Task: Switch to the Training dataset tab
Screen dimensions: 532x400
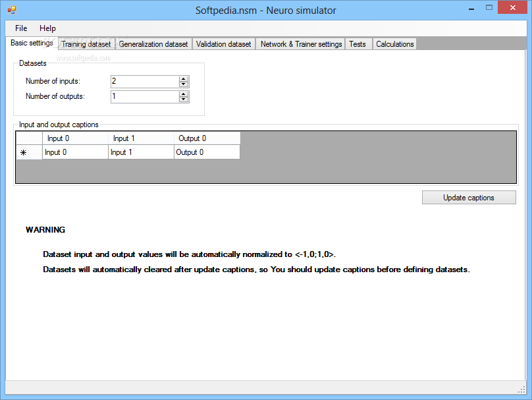Action: click(x=86, y=44)
